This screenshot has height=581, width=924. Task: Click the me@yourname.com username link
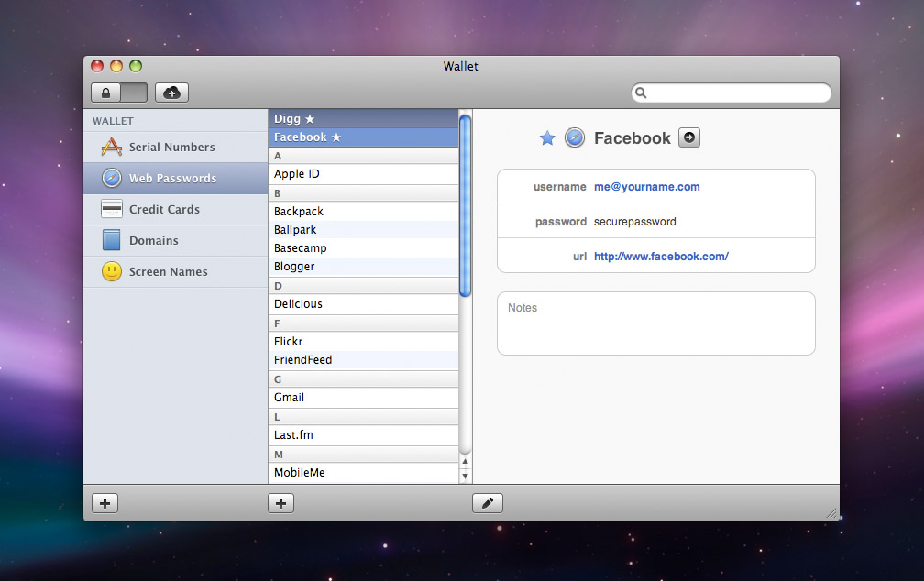(x=647, y=187)
